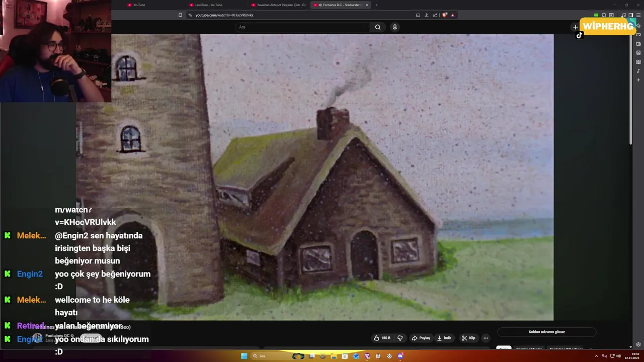Open sidebar settings gear at bottom
The image size is (644, 362).
pos(638,344)
